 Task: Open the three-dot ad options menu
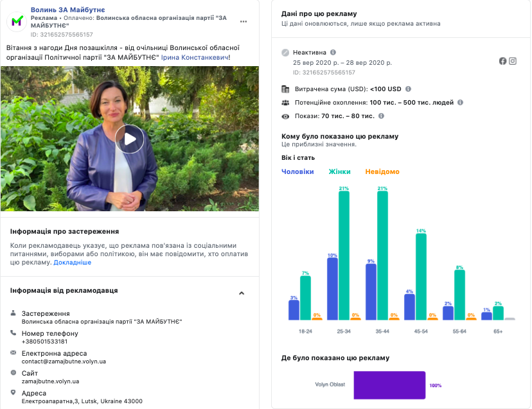244,22
